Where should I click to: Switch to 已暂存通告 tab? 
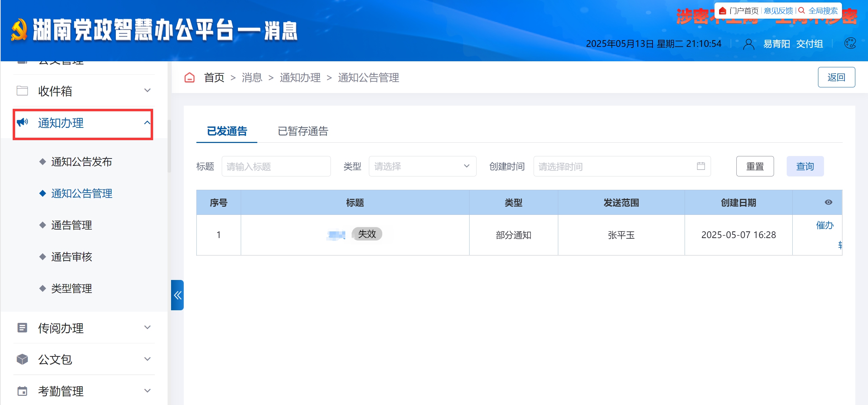click(x=303, y=131)
